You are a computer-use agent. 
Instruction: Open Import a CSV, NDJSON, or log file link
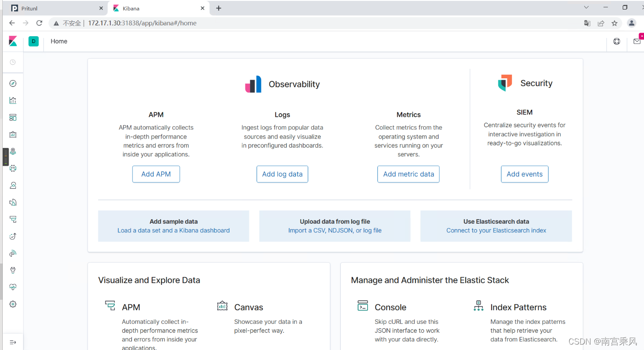335,230
